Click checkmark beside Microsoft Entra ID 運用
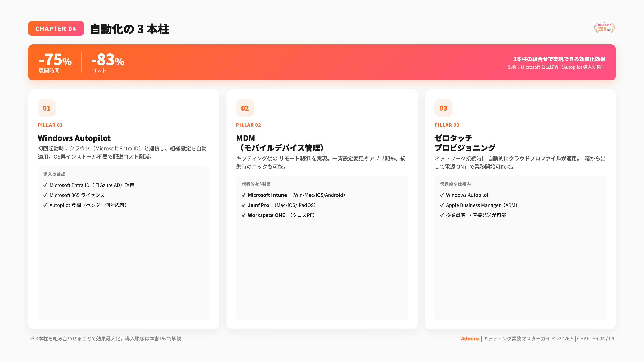The width and height of the screenshot is (644, 362). [x=45, y=185]
